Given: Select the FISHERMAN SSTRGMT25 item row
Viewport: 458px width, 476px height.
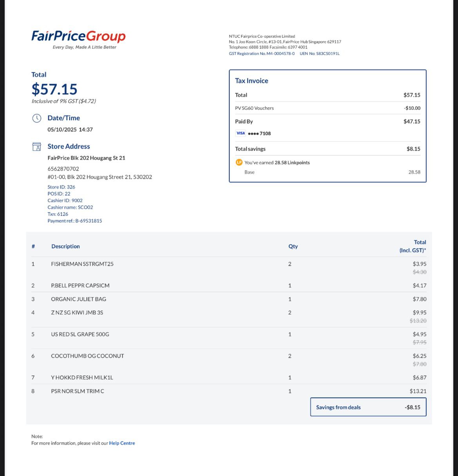Looking at the screenshot, I should tap(229, 267).
